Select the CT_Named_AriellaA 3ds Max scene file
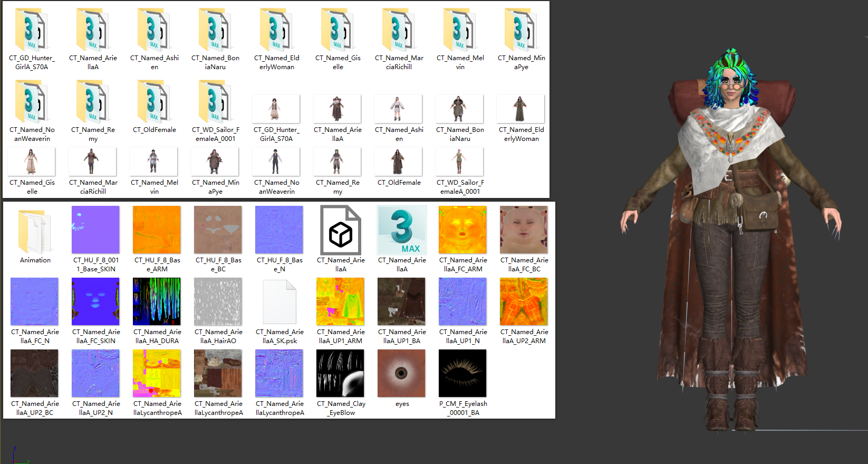Viewport: 868px width, 464px height. (x=402, y=230)
